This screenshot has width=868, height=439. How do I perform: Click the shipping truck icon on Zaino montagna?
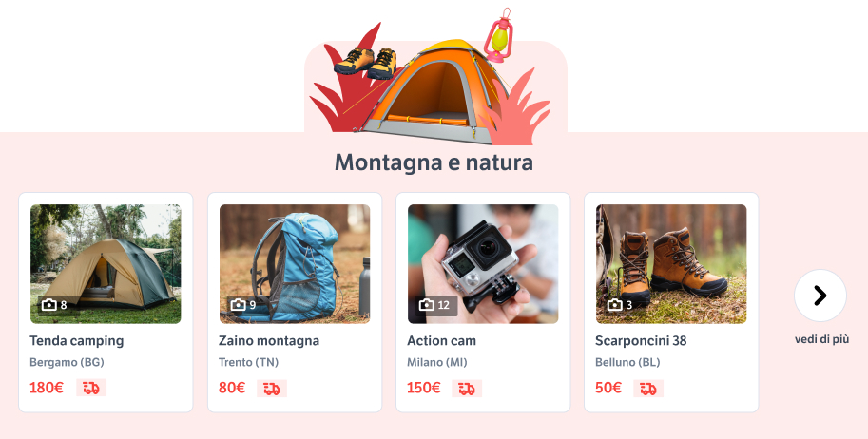272,388
